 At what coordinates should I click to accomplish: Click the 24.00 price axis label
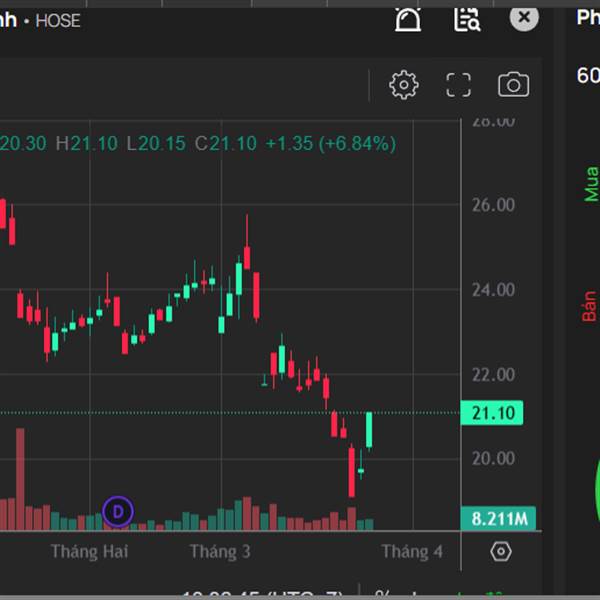pos(493,290)
